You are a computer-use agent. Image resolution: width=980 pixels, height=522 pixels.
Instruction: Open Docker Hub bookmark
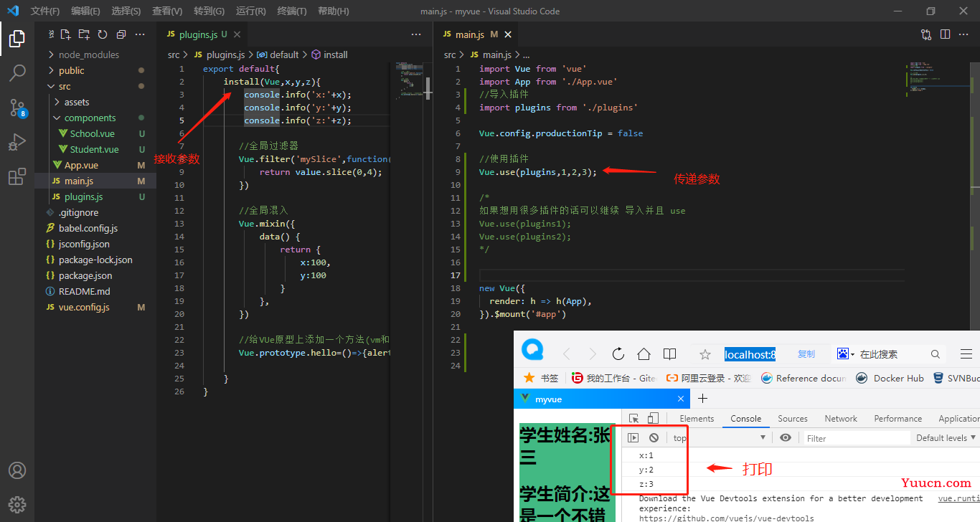[x=890, y=378]
